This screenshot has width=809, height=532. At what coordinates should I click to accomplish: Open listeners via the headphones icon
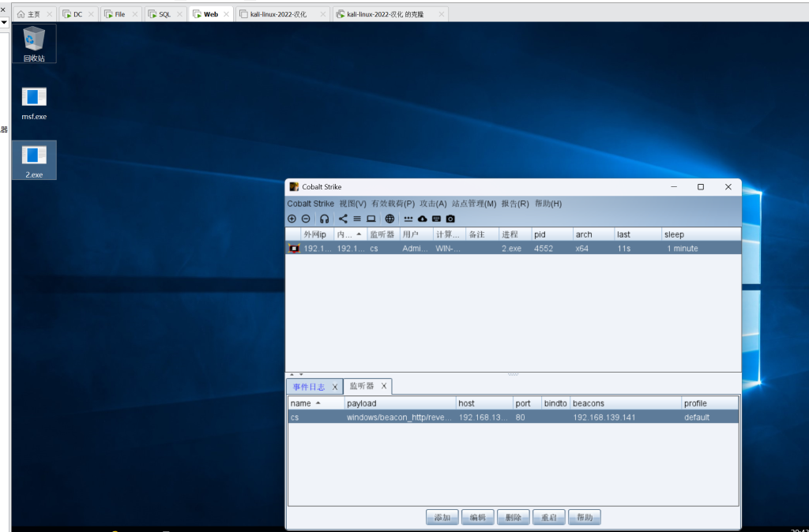[324, 219]
